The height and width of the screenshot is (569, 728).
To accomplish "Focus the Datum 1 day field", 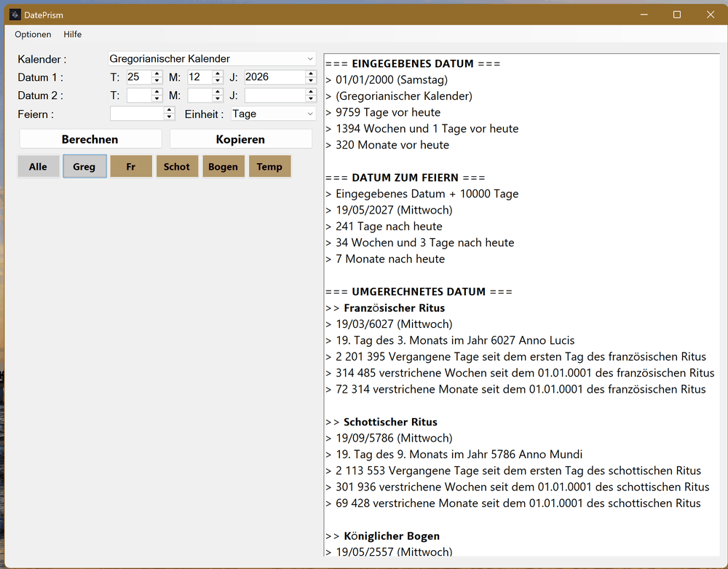I will tap(139, 77).
